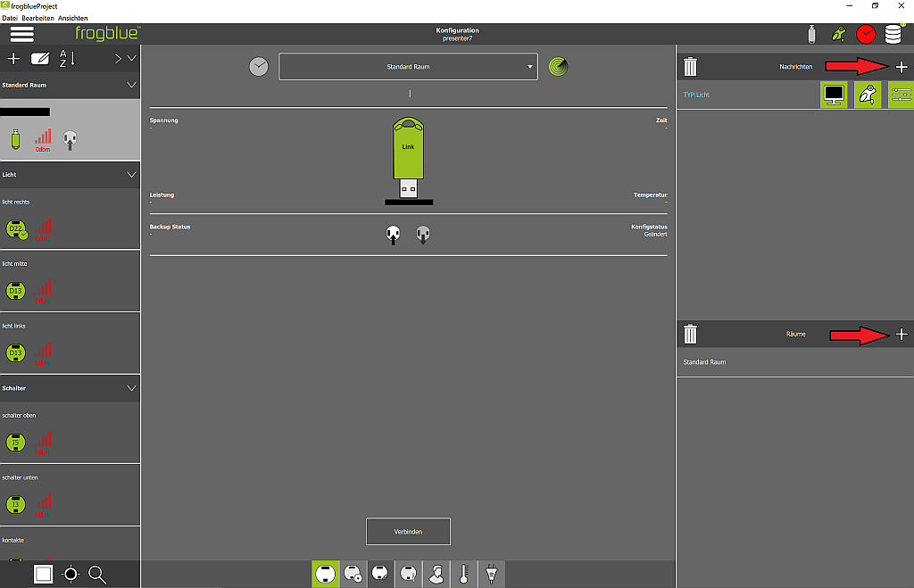Click the green radar scan icon
This screenshot has width=914, height=588.
click(x=558, y=66)
